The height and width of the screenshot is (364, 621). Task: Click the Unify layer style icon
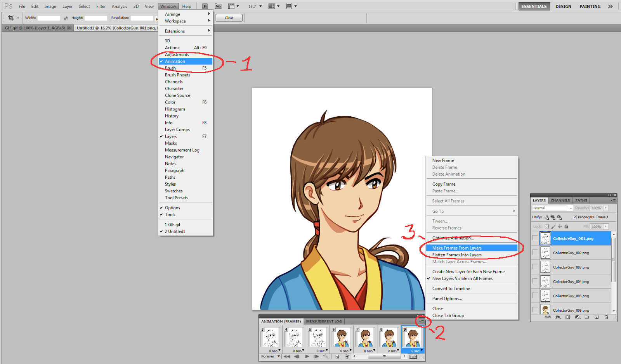[x=559, y=217]
